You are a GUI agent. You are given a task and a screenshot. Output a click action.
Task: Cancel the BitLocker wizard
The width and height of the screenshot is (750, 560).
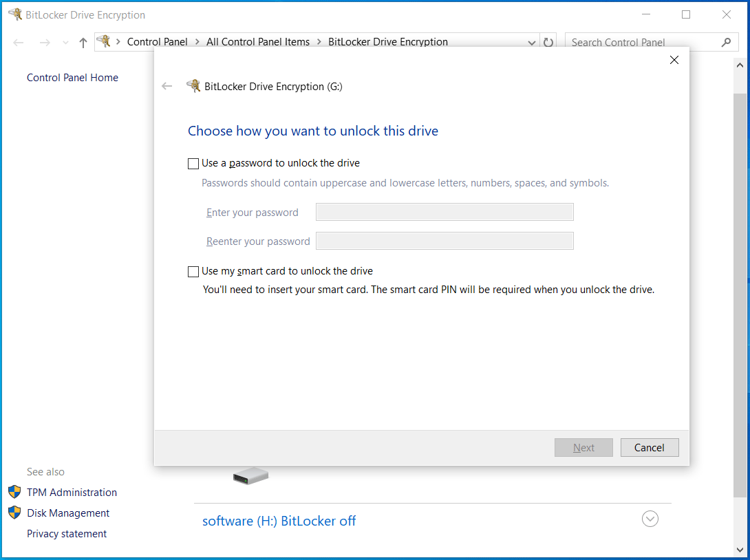pyautogui.click(x=649, y=448)
